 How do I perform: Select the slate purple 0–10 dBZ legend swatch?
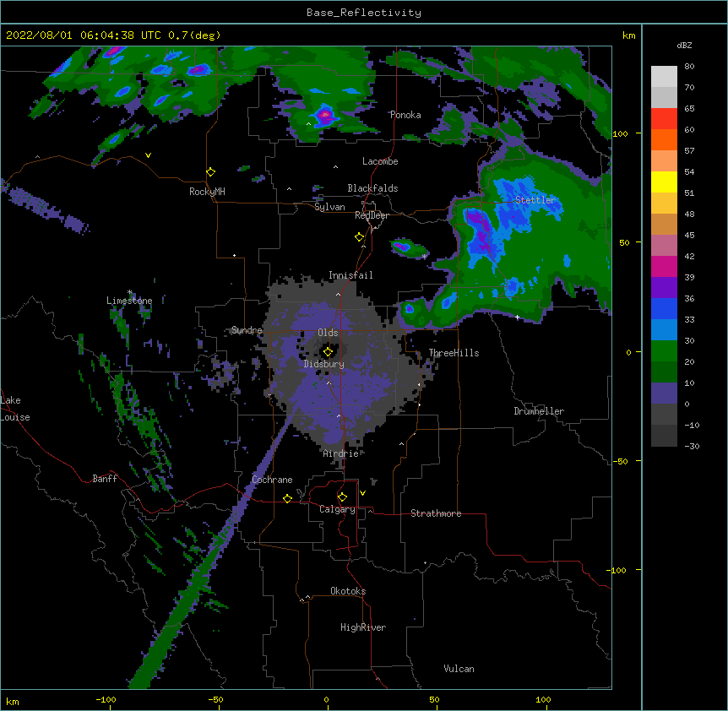[664, 393]
